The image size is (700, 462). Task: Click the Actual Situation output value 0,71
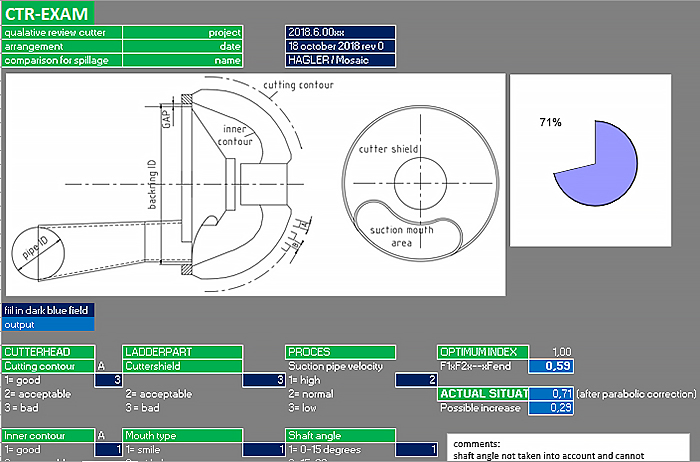pyautogui.click(x=550, y=394)
